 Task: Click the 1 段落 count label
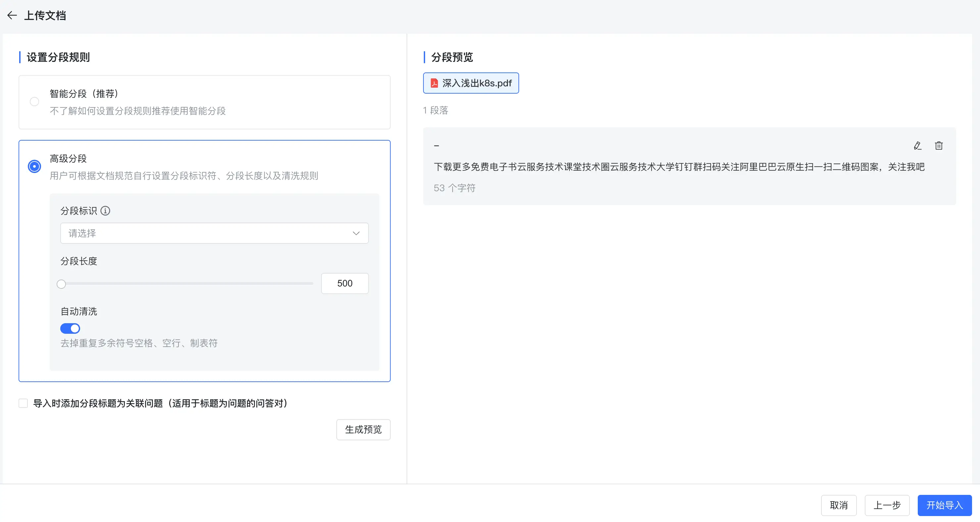click(x=436, y=110)
